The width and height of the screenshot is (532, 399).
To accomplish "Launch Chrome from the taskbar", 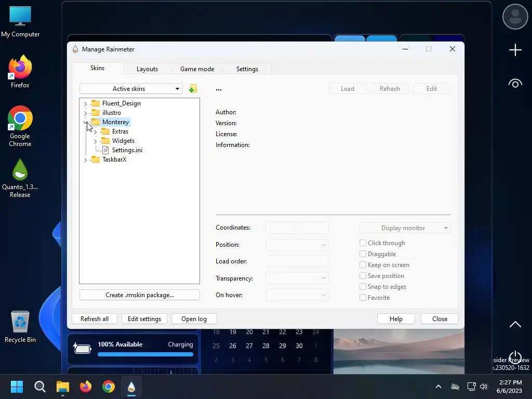I will (109, 387).
